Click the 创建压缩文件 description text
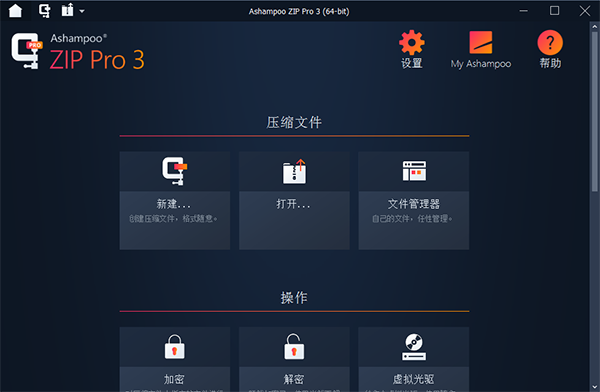Screen dimensions: 600x392 [x=173, y=219]
